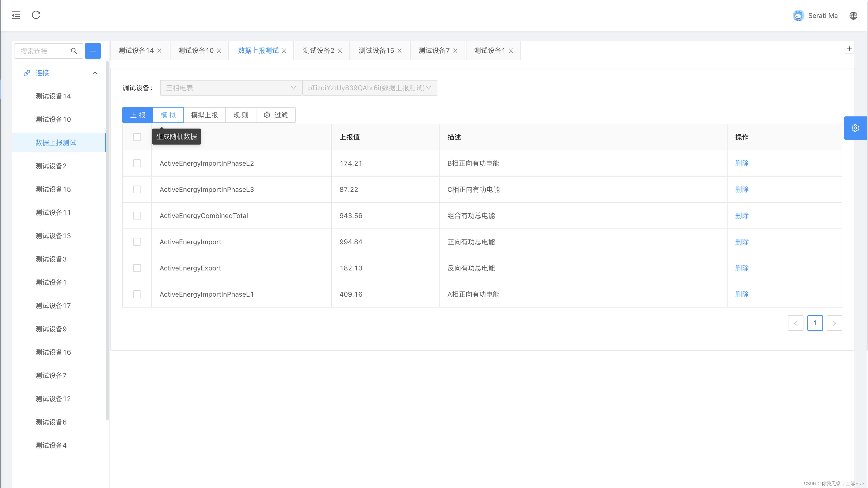The image size is (868, 488).
Task: Close the 测试设备15 tab
Action: [399, 50]
